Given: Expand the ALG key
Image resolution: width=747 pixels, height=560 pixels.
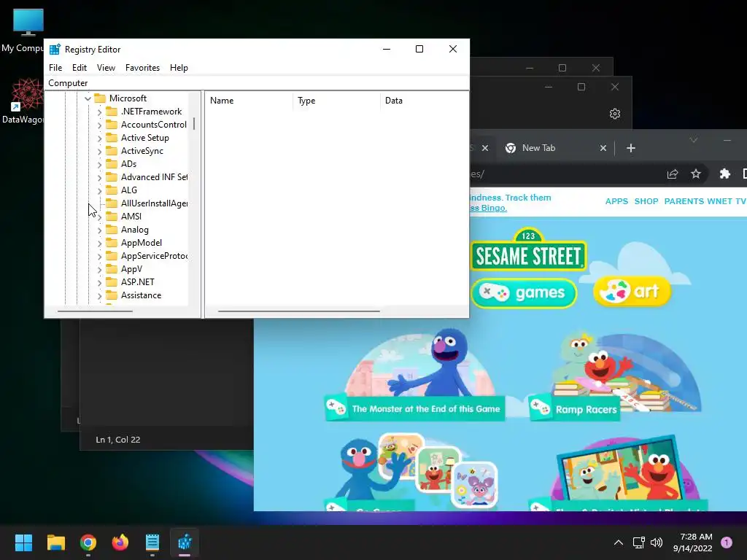Looking at the screenshot, I should [x=99, y=190].
